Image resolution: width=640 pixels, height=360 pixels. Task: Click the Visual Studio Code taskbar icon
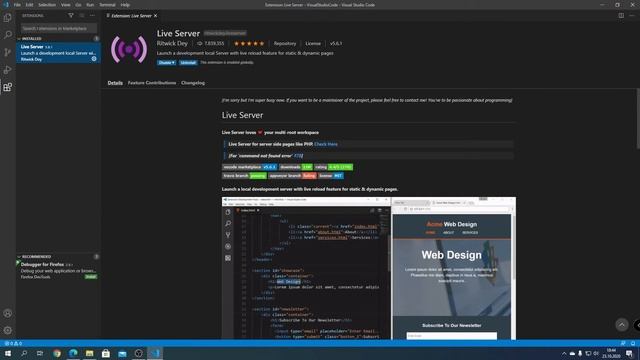pos(155,353)
